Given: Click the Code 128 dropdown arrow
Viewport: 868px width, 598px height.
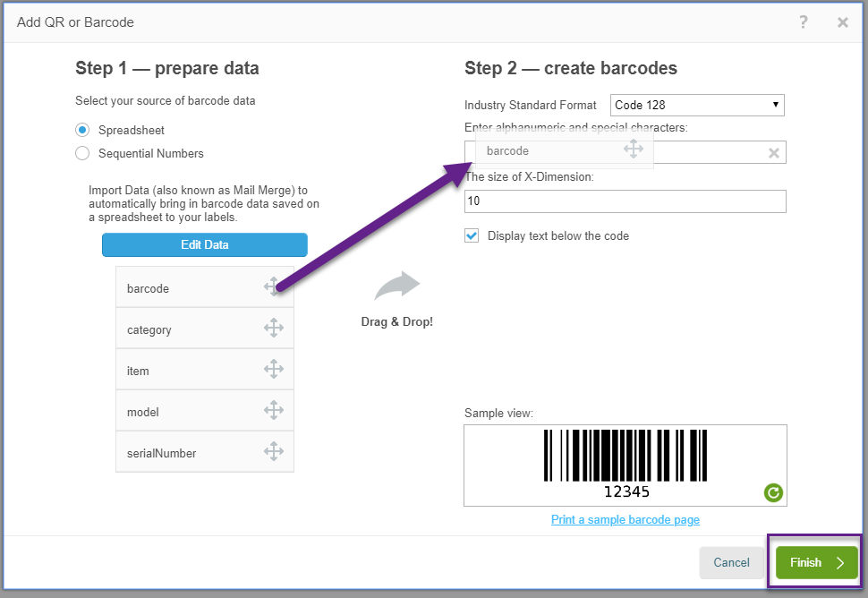Looking at the screenshot, I should pyautogui.click(x=776, y=105).
